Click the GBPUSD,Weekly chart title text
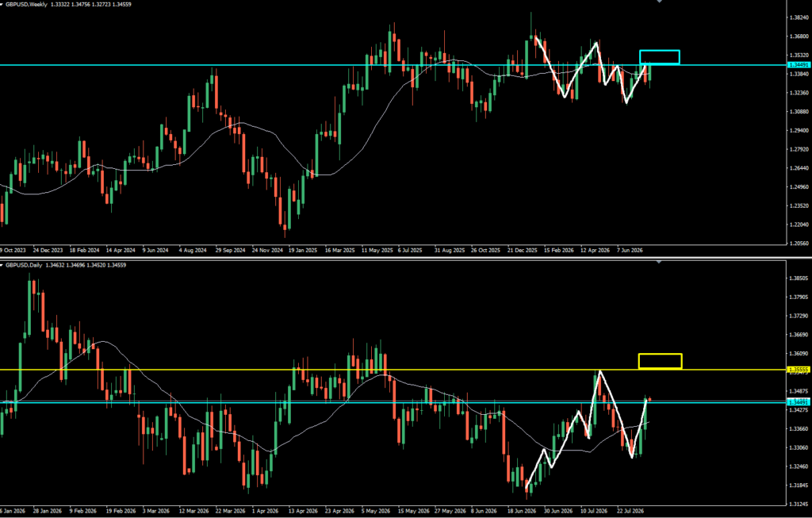812x518 pixels. 26,4
